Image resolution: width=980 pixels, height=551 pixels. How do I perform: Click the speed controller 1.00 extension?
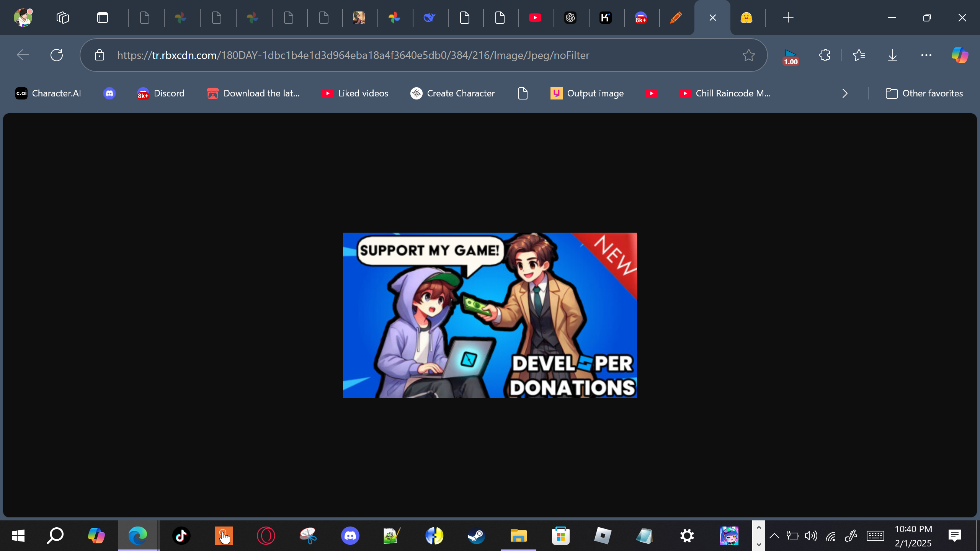[x=791, y=57]
